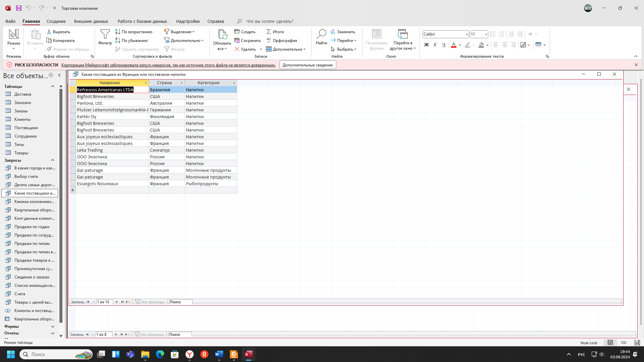Switch to Создание ribbon tab
The height and width of the screenshot is (362, 644).
pos(56,21)
